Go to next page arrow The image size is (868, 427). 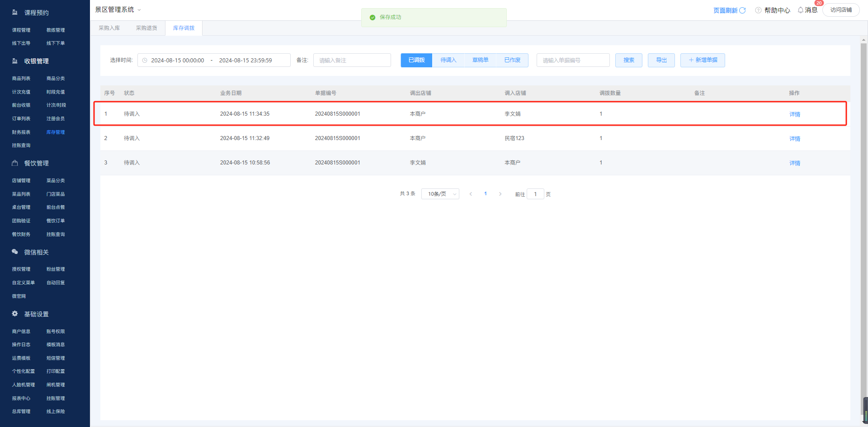(500, 194)
